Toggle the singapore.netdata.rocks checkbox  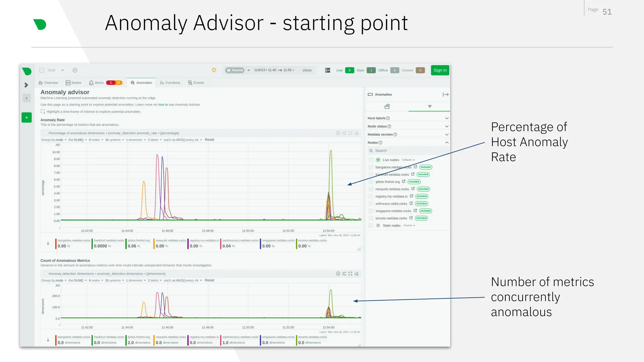[371, 211]
